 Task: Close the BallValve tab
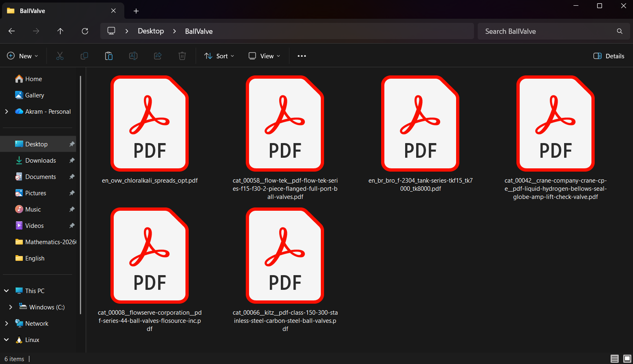coord(113,11)
